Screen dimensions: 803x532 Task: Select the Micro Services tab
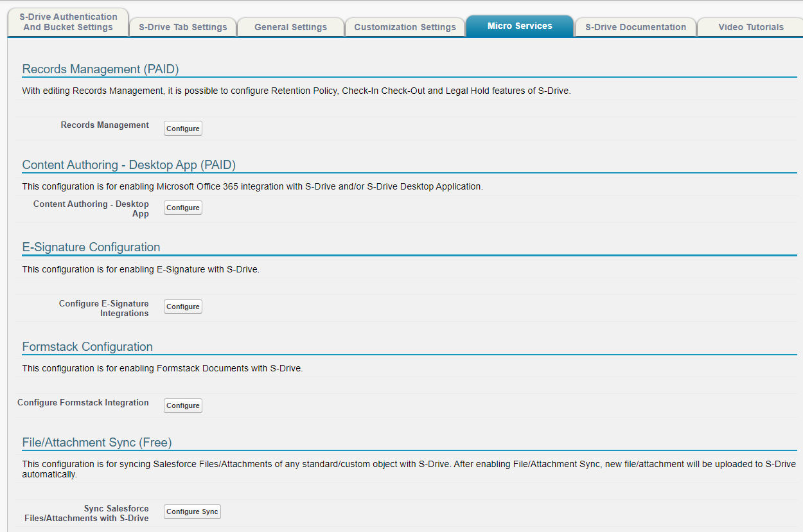(x=520, y=26)
